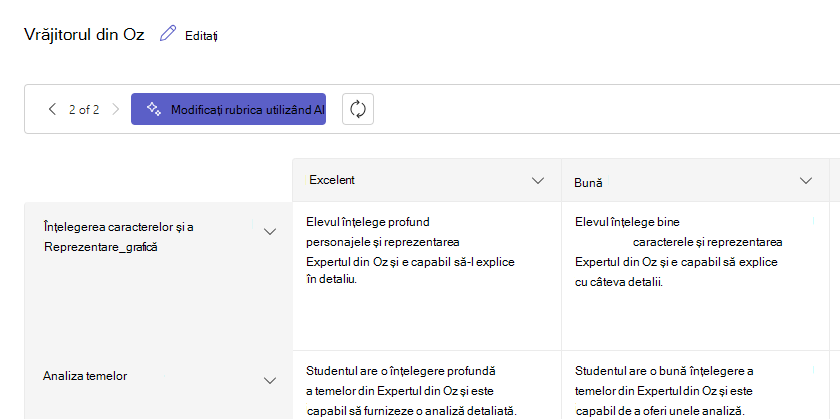Open the Analiza temelor row chevron

pyautogui.click(x=271, y=380)
